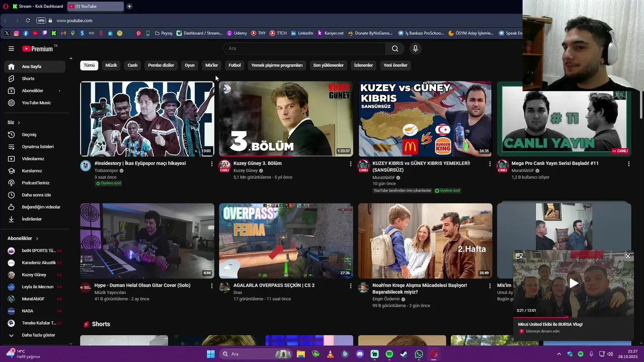Image resolution: width=644 pixels, height=362 pixels.
Task: Open WhatsApp from the taskbar
Action: click(x=419, y=354)
